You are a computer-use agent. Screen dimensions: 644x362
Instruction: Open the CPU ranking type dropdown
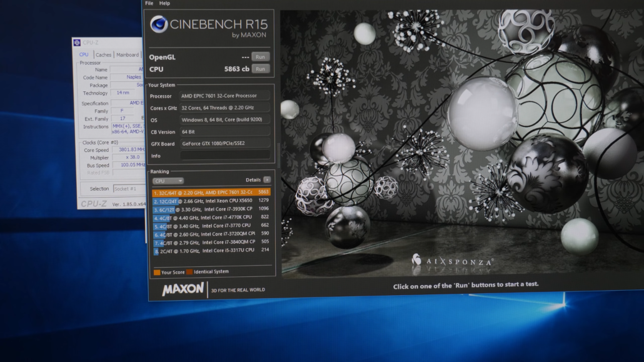click(x=168, y=181)
